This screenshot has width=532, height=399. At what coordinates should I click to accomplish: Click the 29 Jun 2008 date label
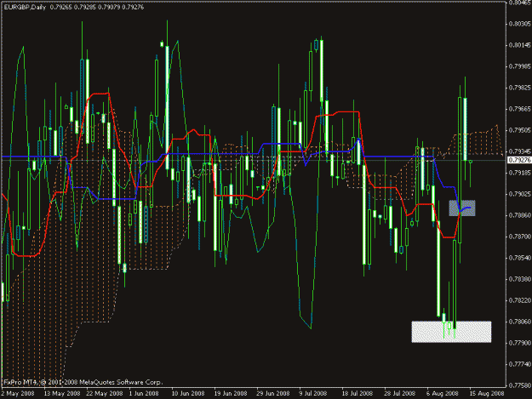[273, 393]
